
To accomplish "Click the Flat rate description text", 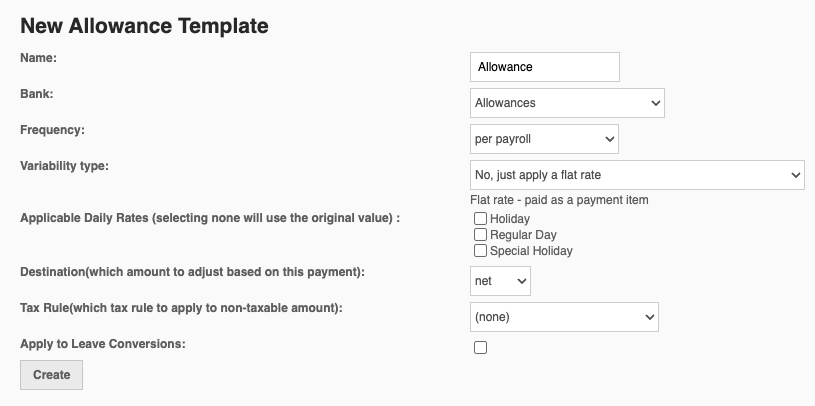I will (x=559, y=200).
